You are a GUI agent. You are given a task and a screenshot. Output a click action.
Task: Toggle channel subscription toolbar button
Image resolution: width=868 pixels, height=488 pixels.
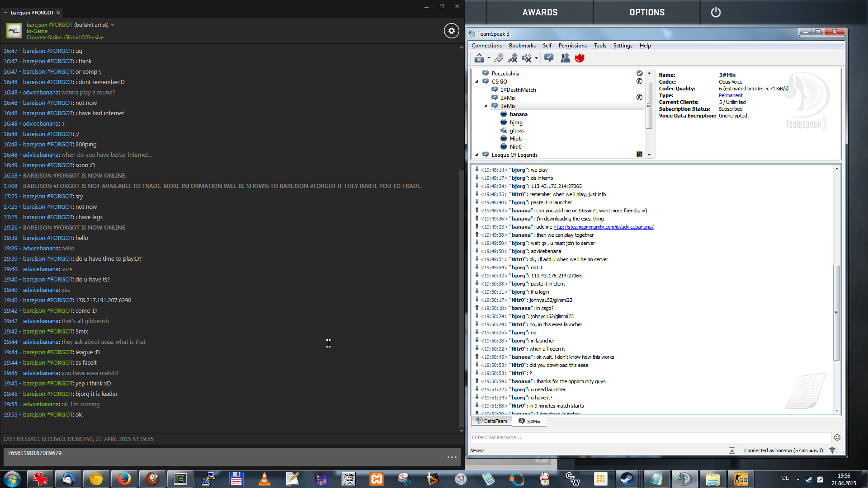548,58
